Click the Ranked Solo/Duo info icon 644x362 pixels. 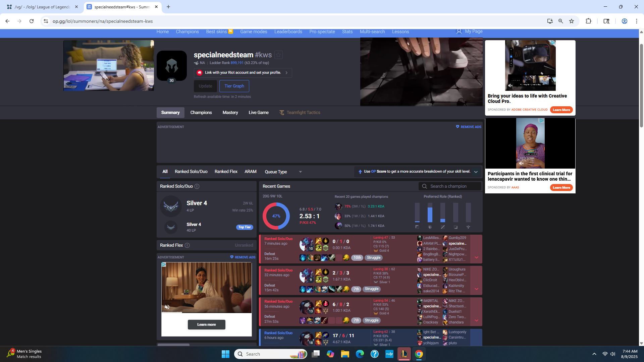(x=197, y=186)
